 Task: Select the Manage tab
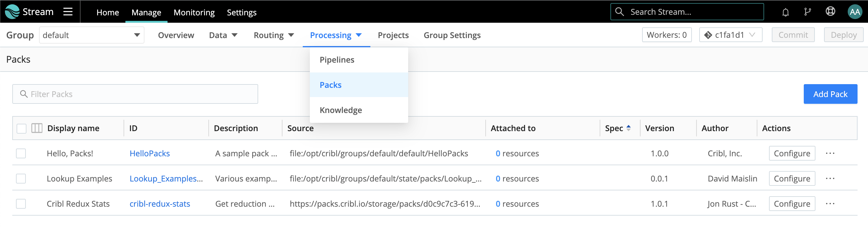146,13
